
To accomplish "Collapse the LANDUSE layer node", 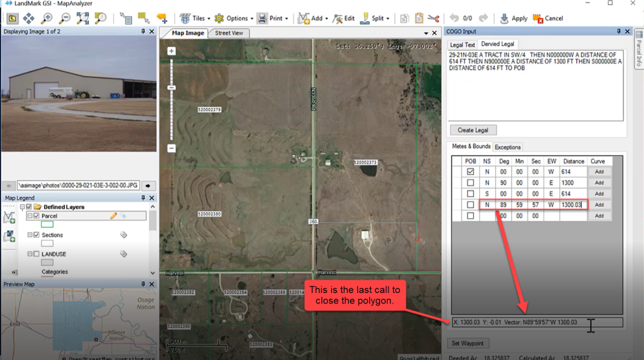I will pyautogui.click(x=30, y=254).
